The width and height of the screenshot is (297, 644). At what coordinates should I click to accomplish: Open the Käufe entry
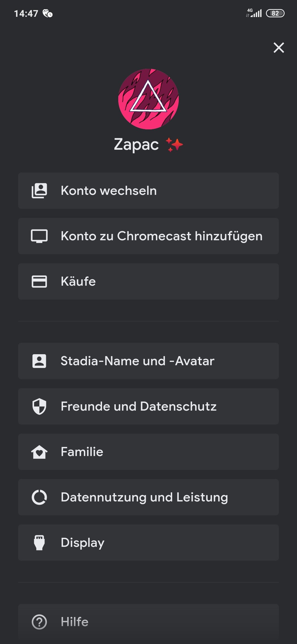point(78,282)
